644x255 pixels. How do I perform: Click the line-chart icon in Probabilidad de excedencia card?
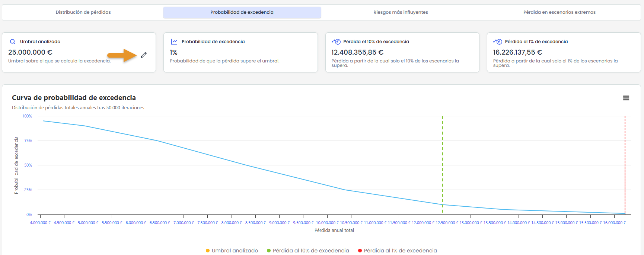point(174,42)
